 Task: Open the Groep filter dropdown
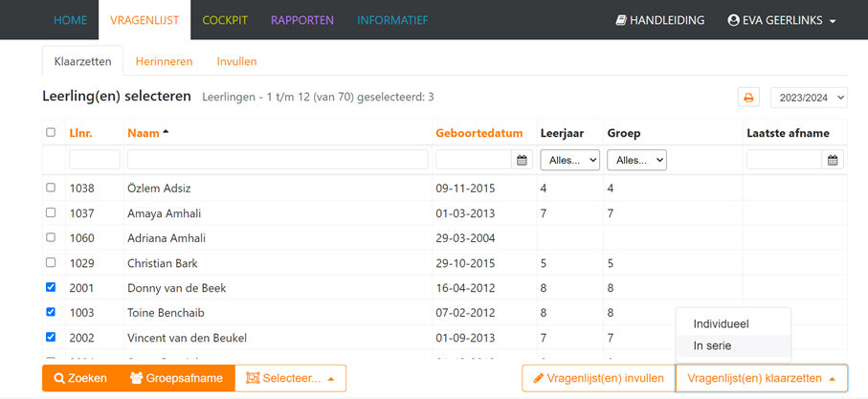coord(636,160)
